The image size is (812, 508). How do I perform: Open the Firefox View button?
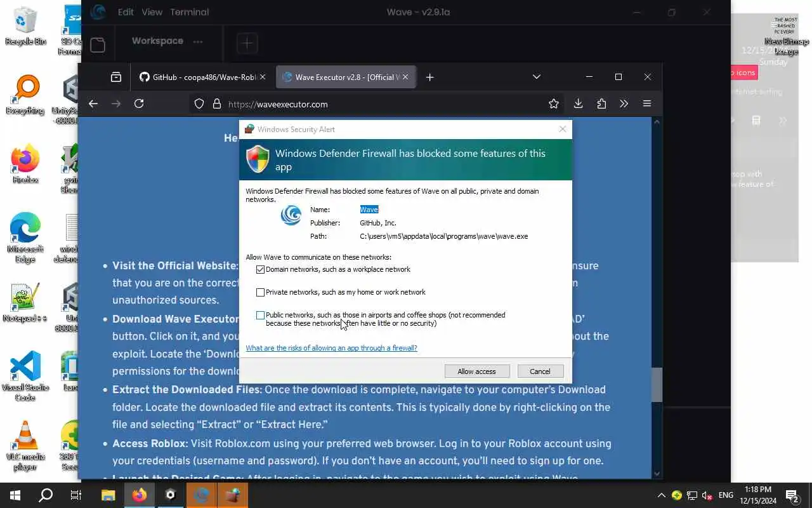[115, 77]
